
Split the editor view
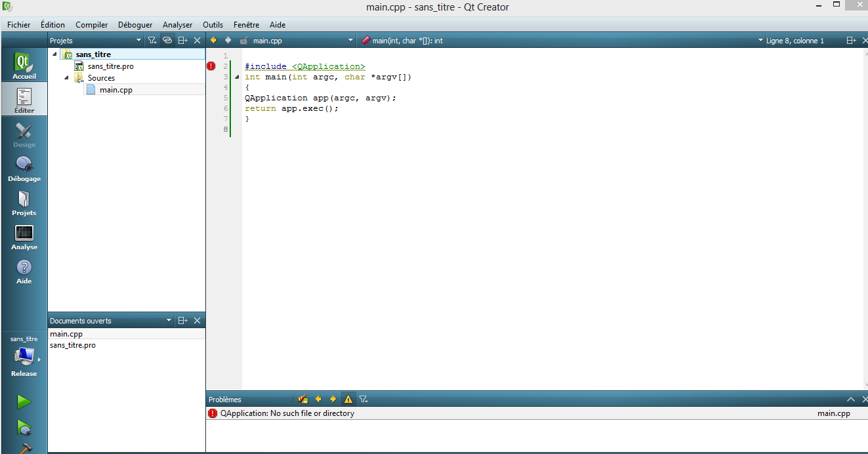[x=851, y=41]
